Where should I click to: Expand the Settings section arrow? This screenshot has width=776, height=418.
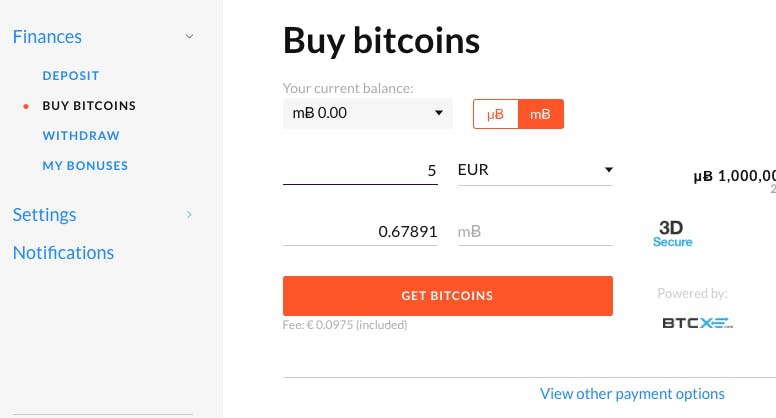click(189, 215)
